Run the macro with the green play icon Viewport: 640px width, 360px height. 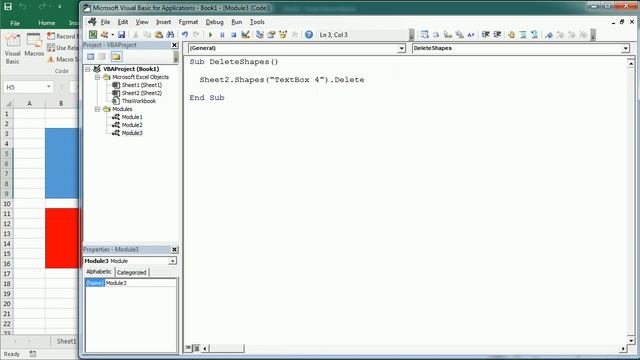(211, 35)
